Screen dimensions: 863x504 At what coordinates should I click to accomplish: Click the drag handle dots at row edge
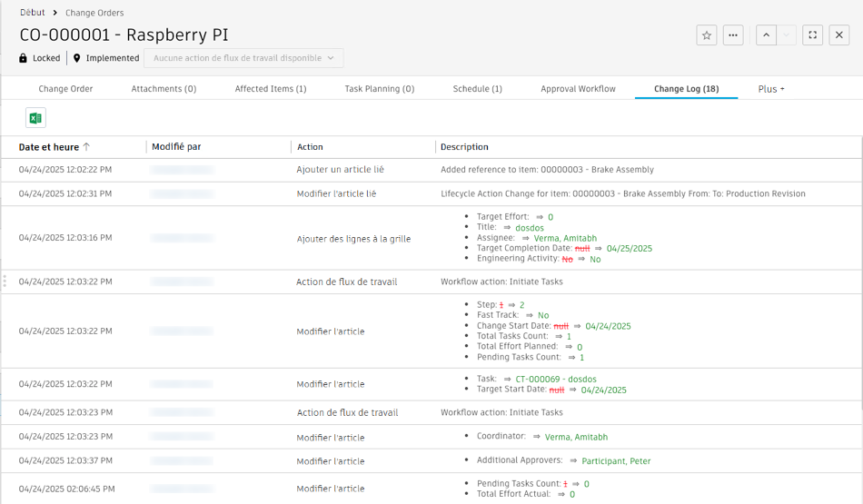[x=5, y=282]
